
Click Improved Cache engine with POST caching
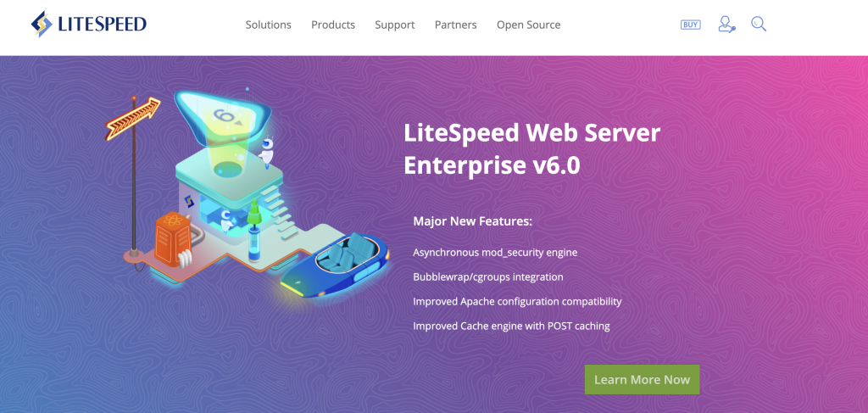pyautogui.click(x=511, y=326)
